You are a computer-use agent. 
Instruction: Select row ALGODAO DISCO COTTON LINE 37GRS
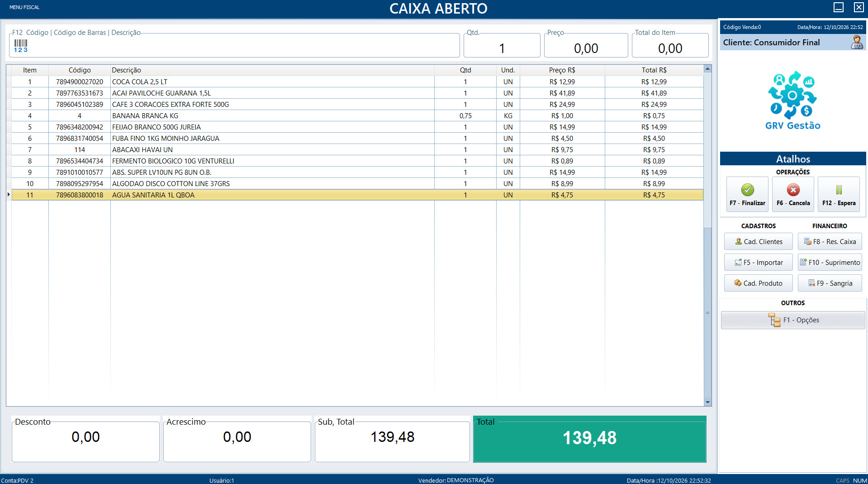click(357, 184)
